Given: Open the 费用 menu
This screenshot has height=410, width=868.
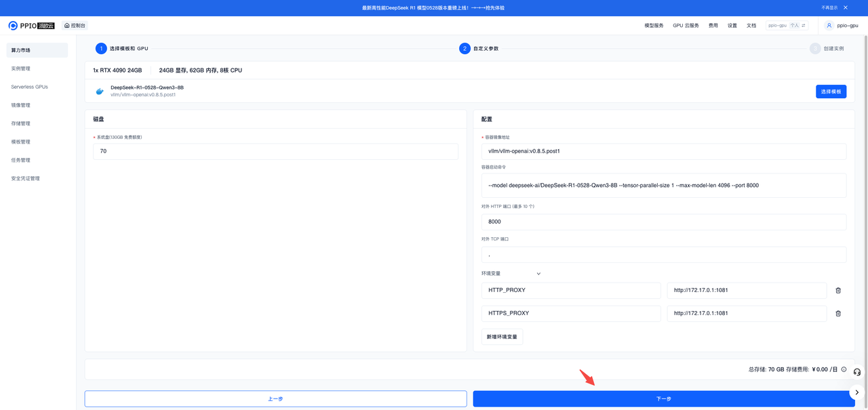Looking at the screenshot, I should tap(713, 25).
